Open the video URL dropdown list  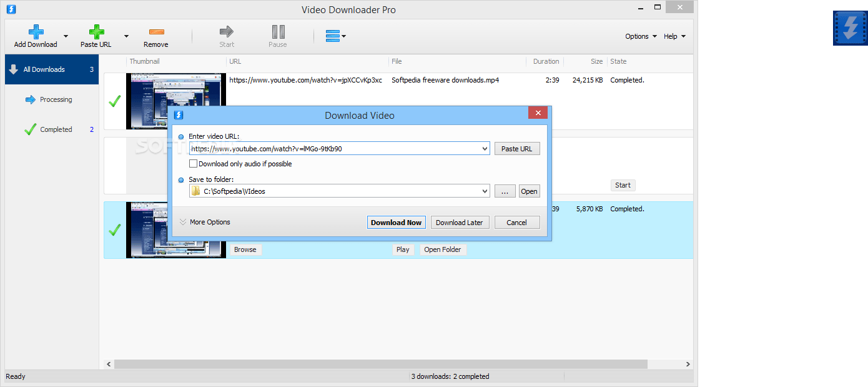pyautogui.click(x=485, y=148)
